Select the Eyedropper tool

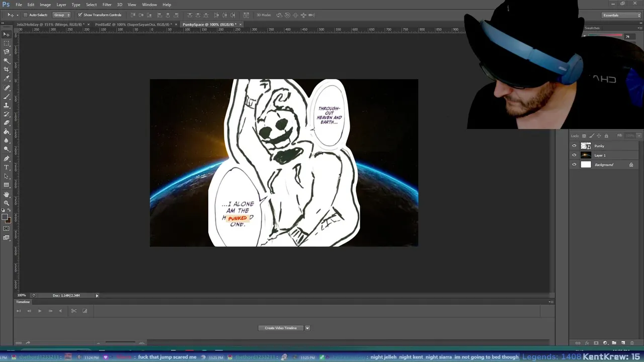7,78
